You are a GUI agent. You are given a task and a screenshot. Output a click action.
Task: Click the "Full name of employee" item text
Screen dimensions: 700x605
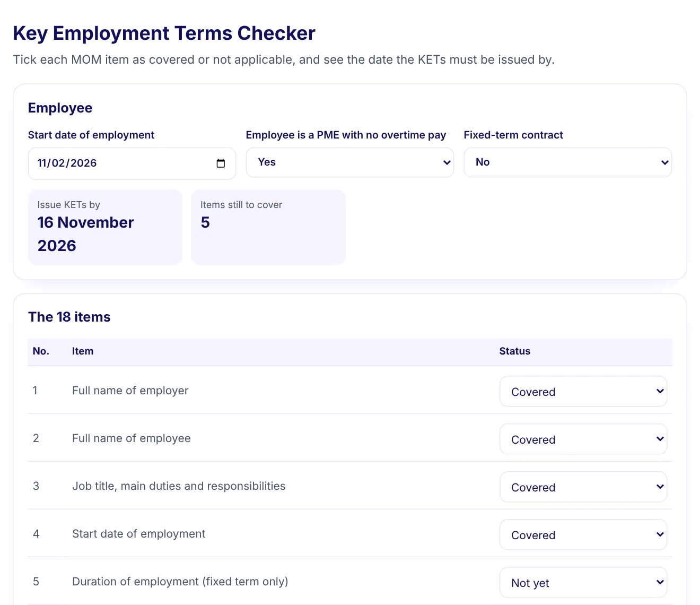(132, 438)
